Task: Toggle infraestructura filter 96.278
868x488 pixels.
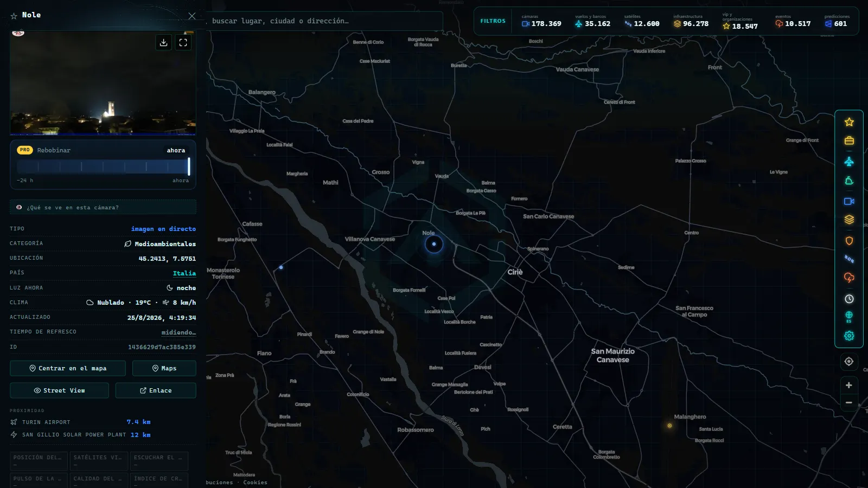Action: [x=691, y=21]
